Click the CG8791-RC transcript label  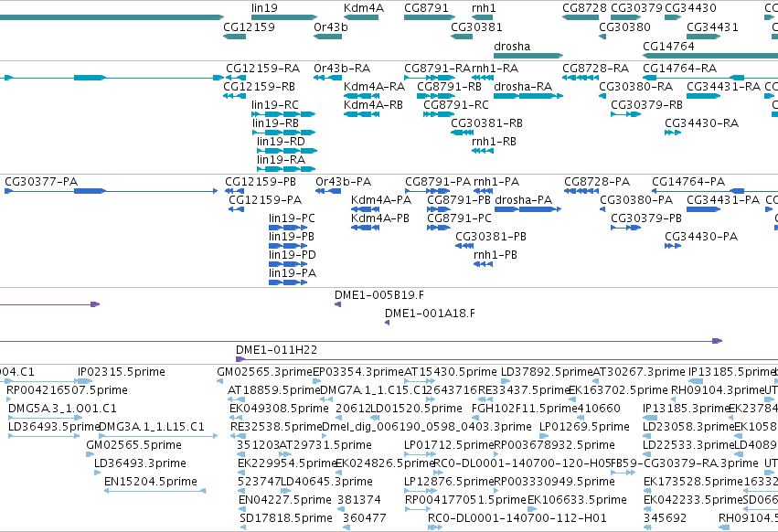coord(456,105)
